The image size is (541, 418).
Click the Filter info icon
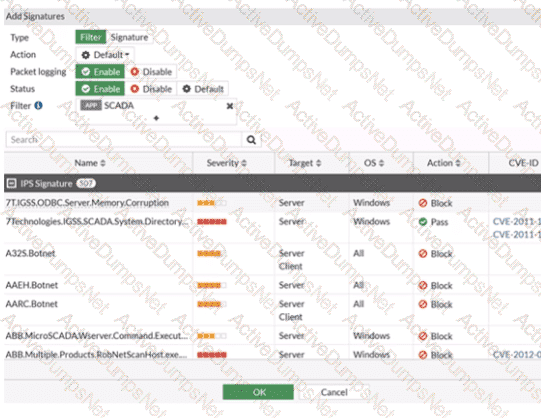pos(39,106)
